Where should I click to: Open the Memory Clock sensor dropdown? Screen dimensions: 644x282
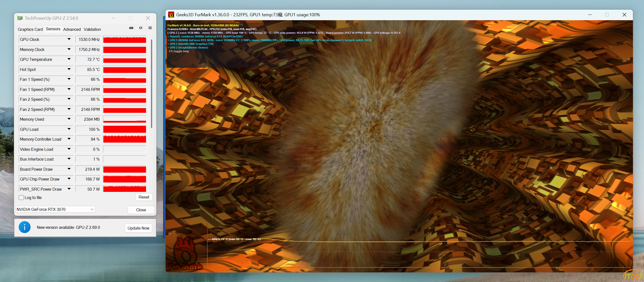click(69, 49)
